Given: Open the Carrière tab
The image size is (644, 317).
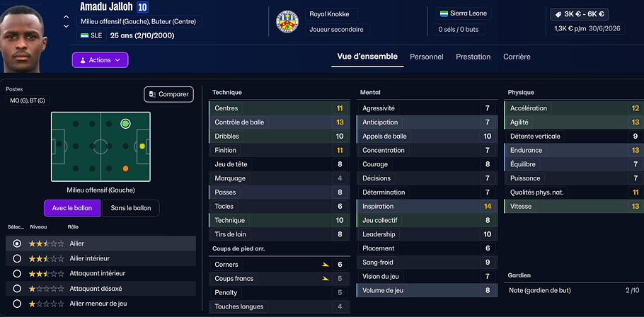Looking at the screenshot, I should [x=517, y=57].
